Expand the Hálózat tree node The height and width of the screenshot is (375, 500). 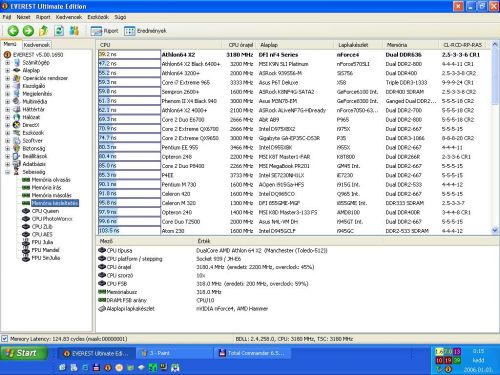point(7,117)
